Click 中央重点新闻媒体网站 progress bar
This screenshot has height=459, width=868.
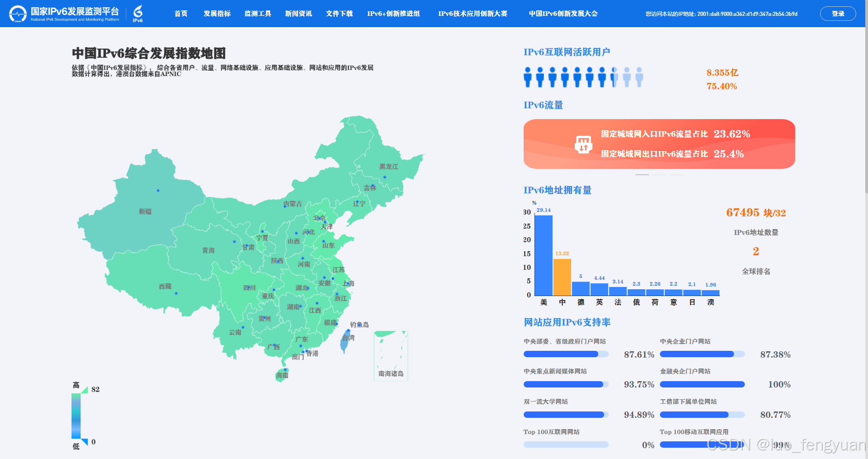pos(566,384)
